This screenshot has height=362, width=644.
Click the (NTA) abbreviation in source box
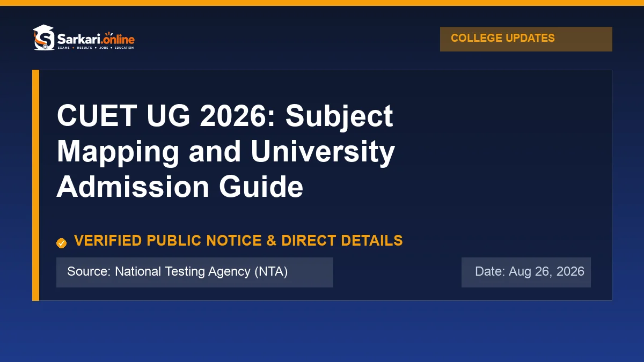pyautogui.click(x=271, y=272)
